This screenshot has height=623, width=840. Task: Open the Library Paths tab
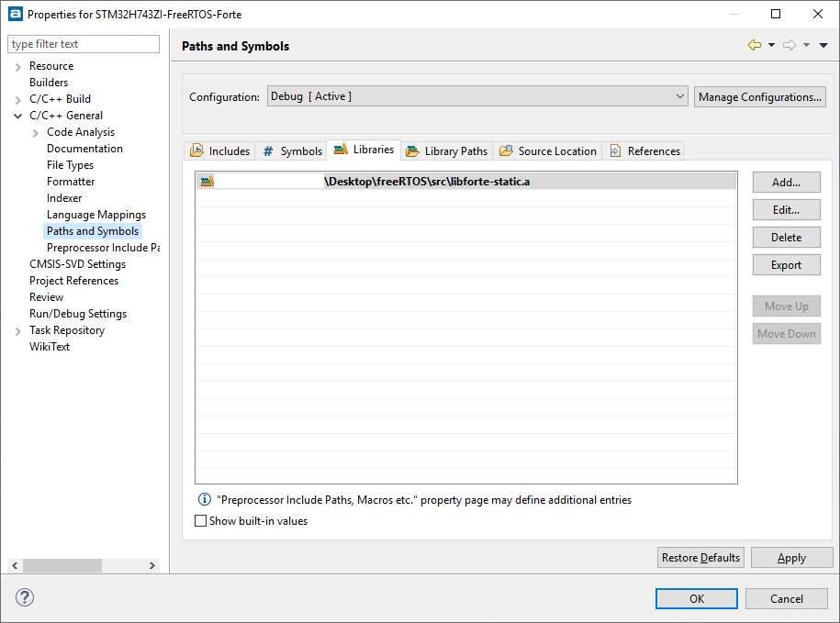click(x=446, y=150)
